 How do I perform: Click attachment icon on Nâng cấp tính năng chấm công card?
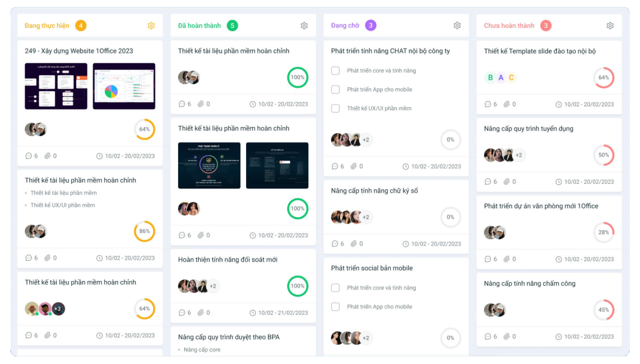(507, 336)
